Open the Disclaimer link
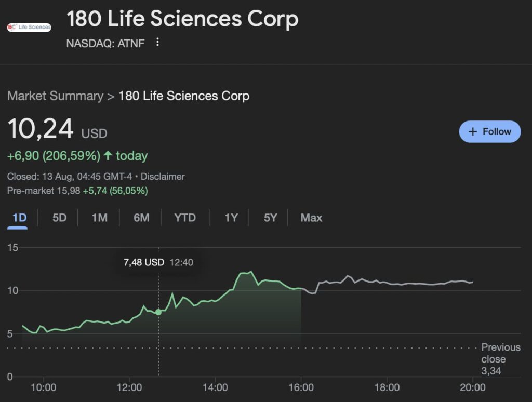Viewport: 532px width, 402px height. click(163, 177)
